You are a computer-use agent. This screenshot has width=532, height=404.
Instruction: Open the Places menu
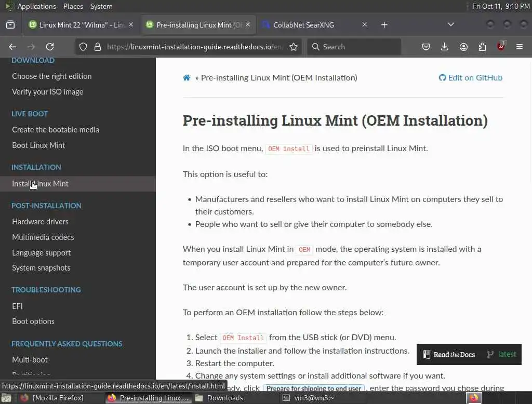pyautogui.click(x=73, y=6)
